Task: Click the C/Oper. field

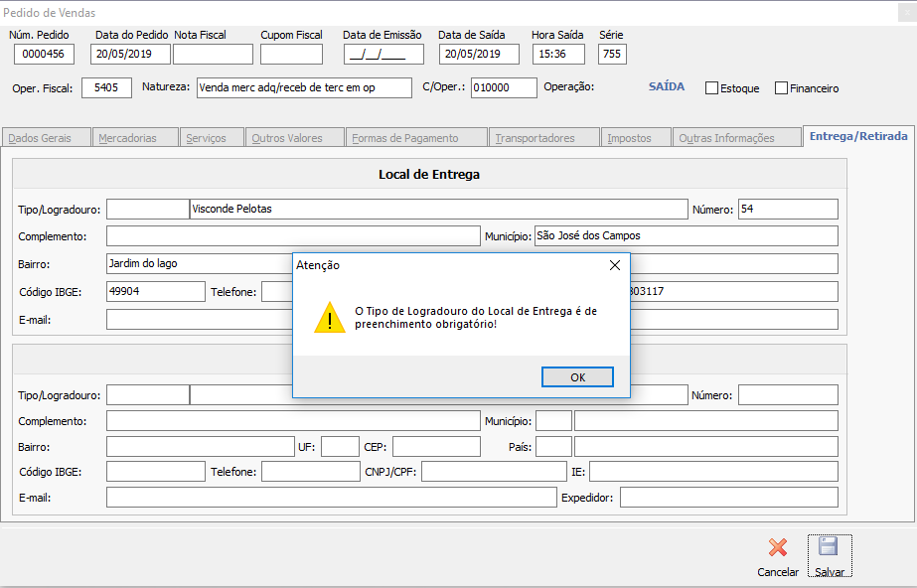Action: tap(504, 87)
